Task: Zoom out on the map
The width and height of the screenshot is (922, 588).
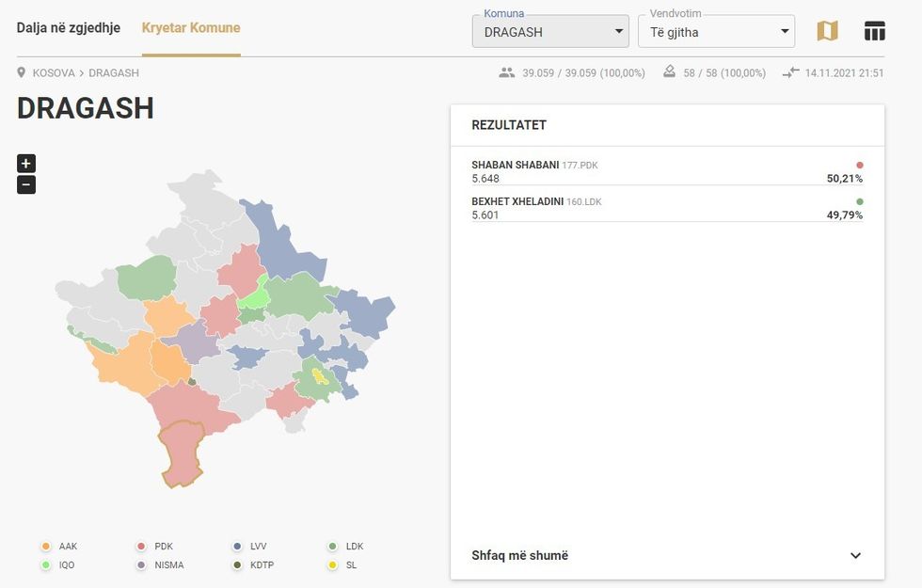Action: click(x=26, y=184)
